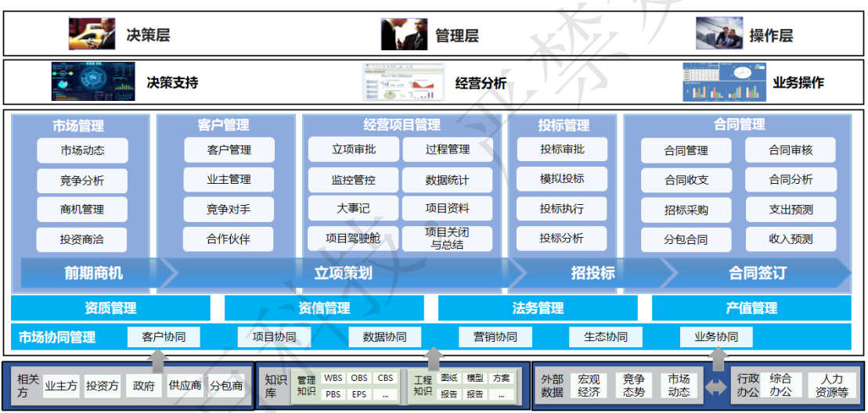Click the EPS cell in 管理知识
The width and height of the screenshot is (868, 413).
[359, 395]
